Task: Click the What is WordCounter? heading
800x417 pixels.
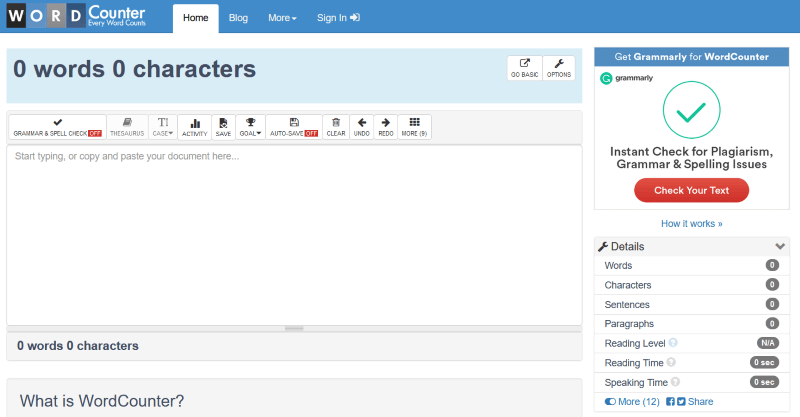Action: 102,401
